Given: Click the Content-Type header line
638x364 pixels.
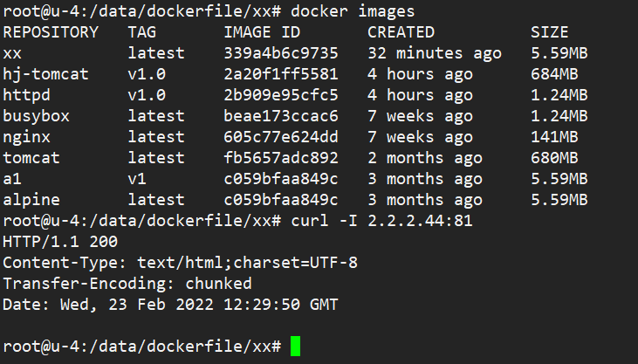Looking at the screenshot, I should pos(181,263).
